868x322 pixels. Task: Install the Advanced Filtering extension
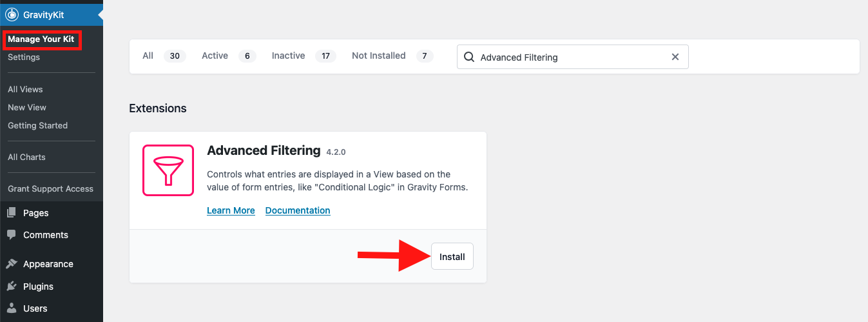coord(452,257)
